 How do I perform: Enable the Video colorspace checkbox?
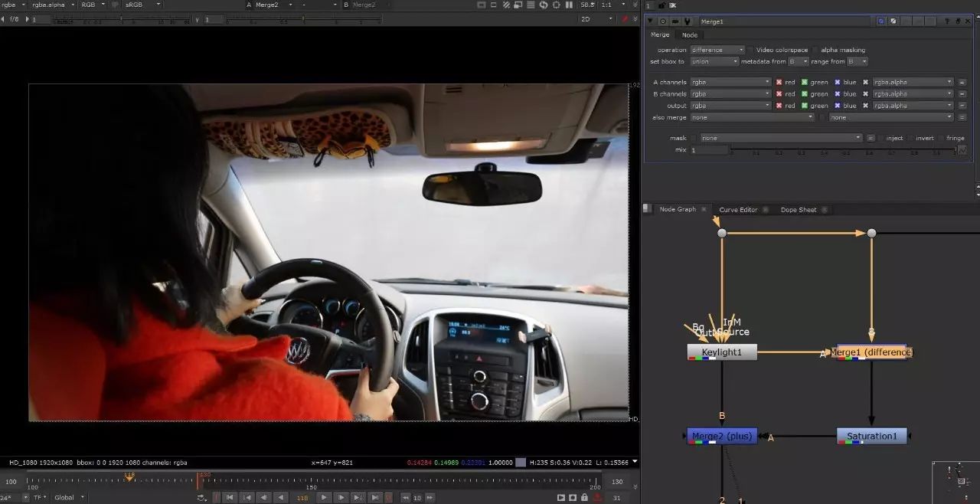(750, 50)
